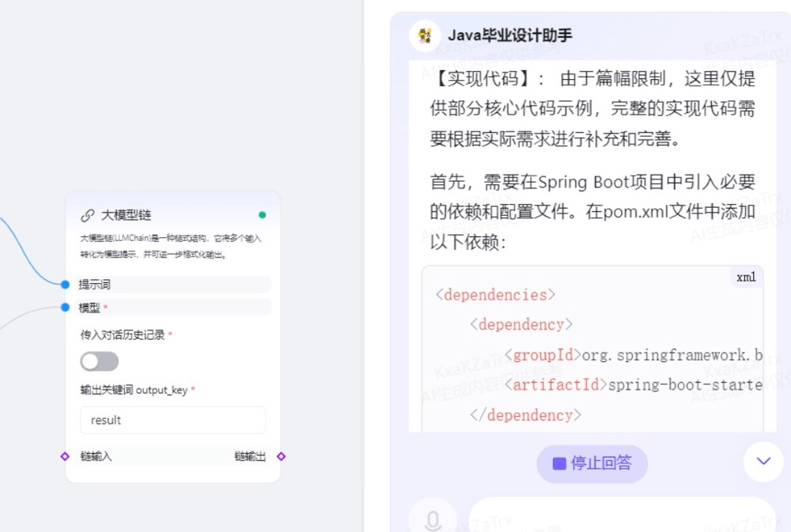This screenshot has width=791, height=532.
Task: Click the 模型 row in the node
Action: click(172, 307)
